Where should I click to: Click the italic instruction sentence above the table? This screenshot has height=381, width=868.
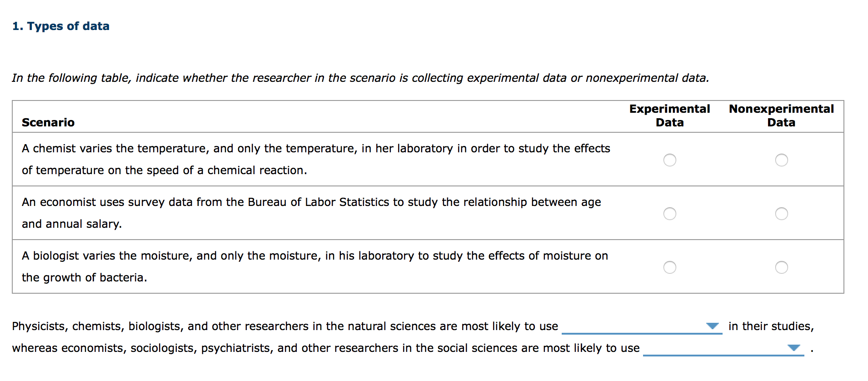(x=360, y=78)
